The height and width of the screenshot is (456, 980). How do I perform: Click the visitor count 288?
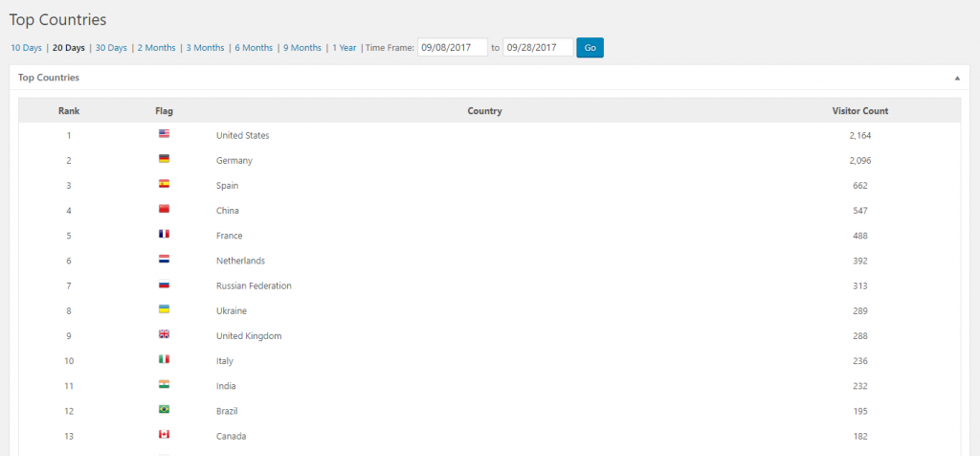pos(860,335)
